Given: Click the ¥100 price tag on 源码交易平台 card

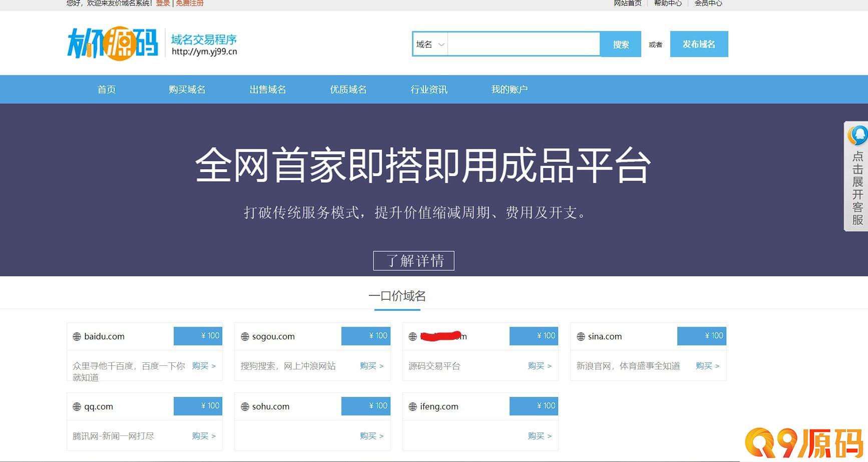Looking at the screenshot, I should (x=534, y=336).
